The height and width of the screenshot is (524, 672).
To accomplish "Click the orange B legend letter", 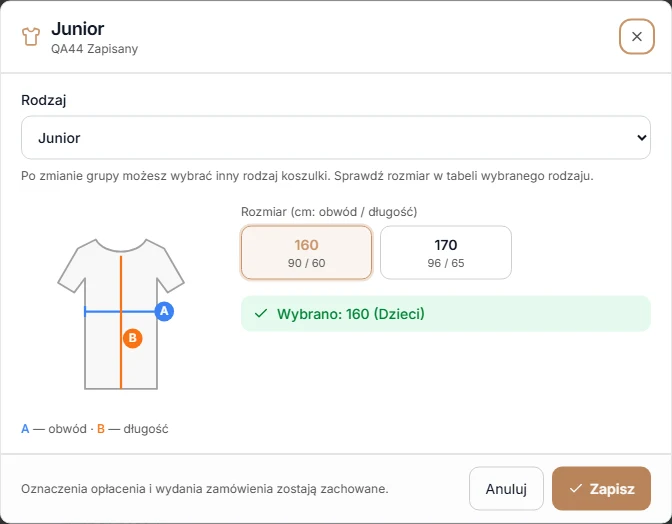I will click(x=101, y=429).
